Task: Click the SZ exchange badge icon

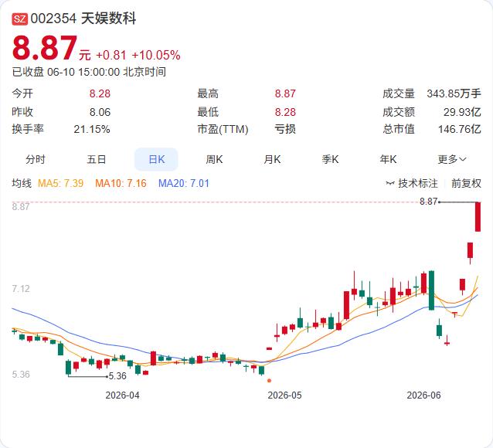Action: coord(20,19)
